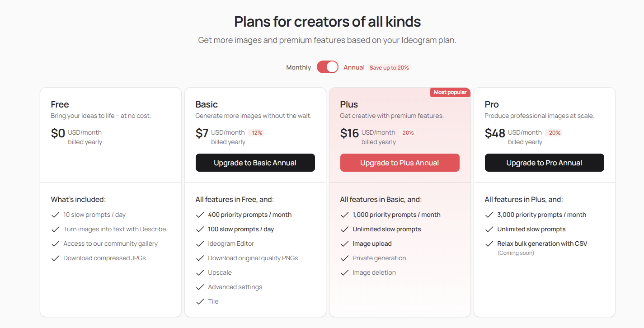Image resolution: width=644 pixels, height=328 pixels.
Task: Toggle the Monthly/Annual billing switch
Action: click(x=327, y=67)
